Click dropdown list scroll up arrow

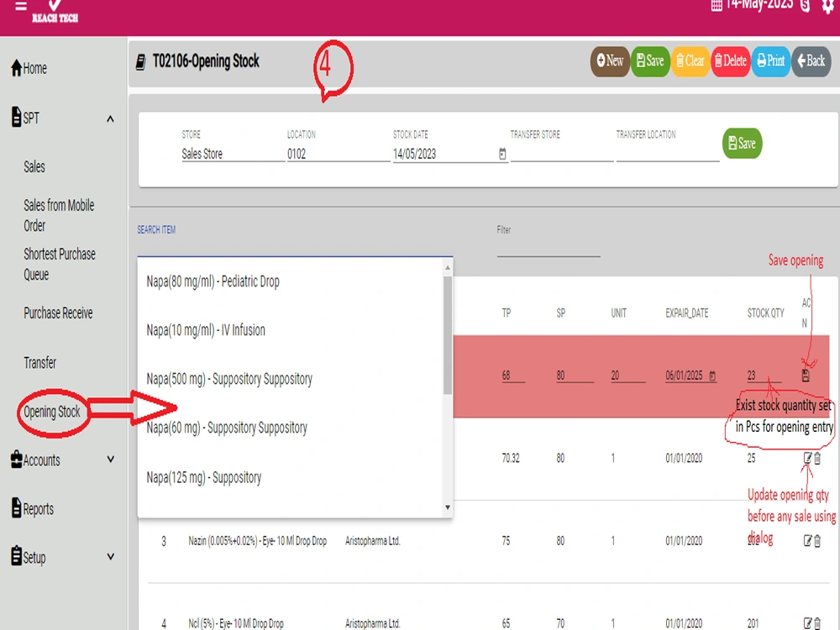448,267
